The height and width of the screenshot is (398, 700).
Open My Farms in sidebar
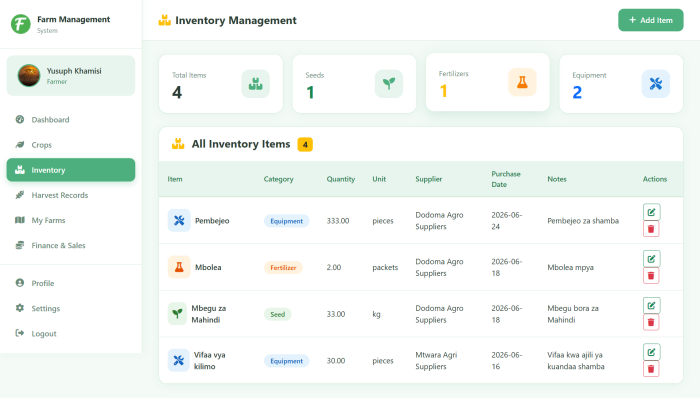(71, 220)
